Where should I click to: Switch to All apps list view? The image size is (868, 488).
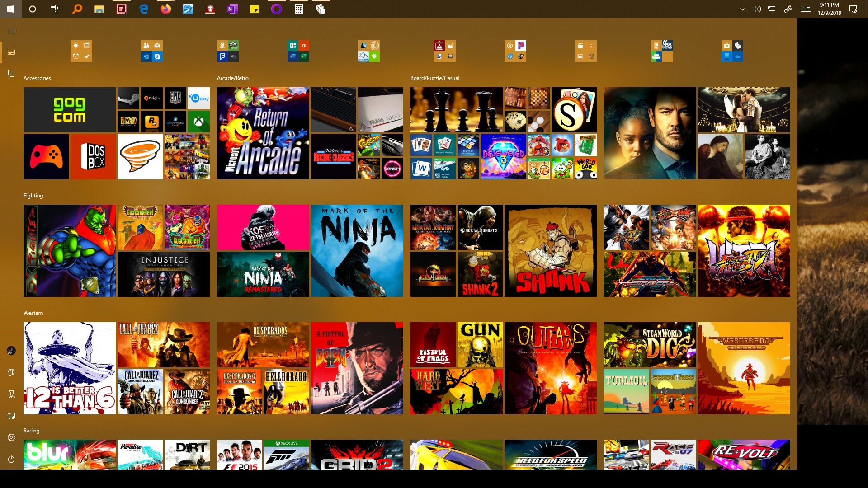pyautogui.click(x=11, y=74)
